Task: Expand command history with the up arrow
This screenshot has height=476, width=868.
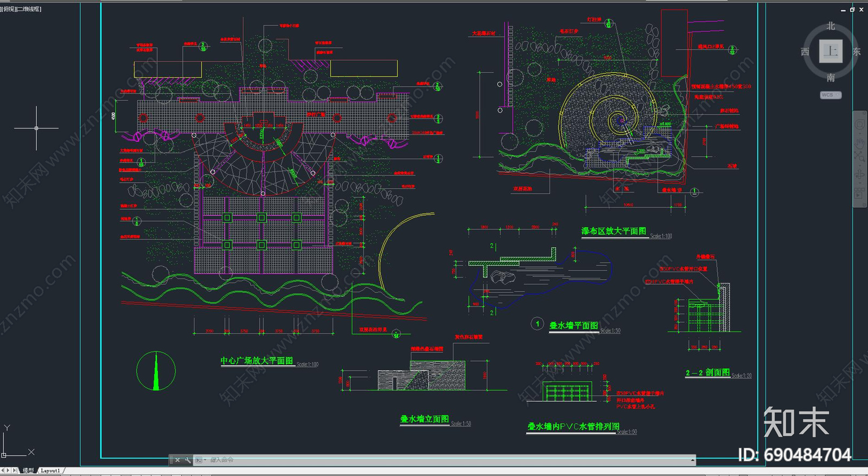Action: tap(693, 460)
